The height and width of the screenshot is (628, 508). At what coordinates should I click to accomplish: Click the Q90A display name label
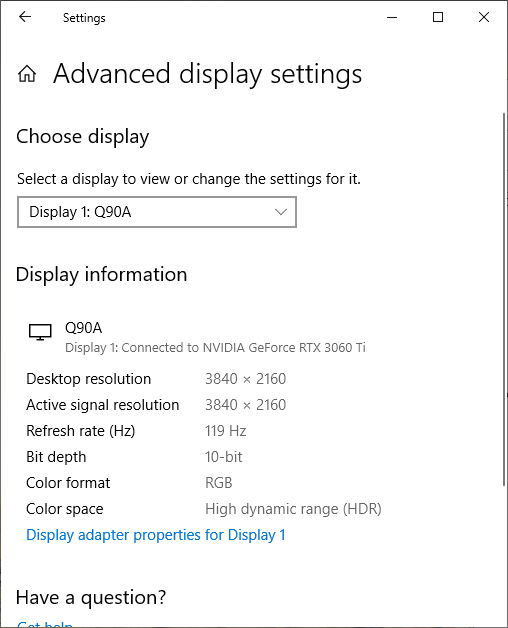pyautogui.click(x=83, y=328)
